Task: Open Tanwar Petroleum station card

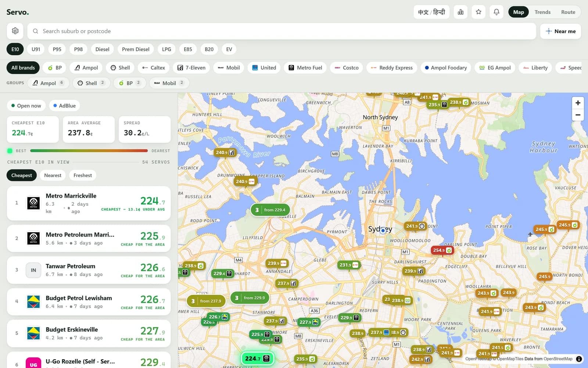Action: point(89,270)
